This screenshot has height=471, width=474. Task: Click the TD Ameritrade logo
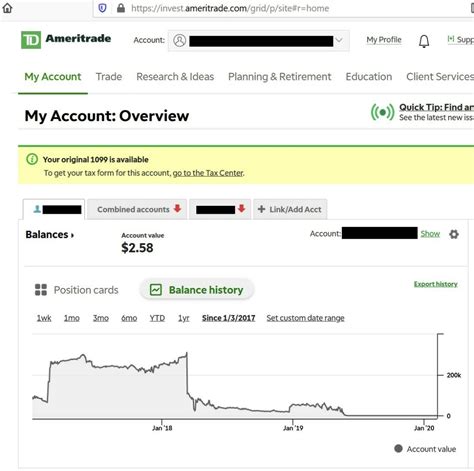click(66, 40)
